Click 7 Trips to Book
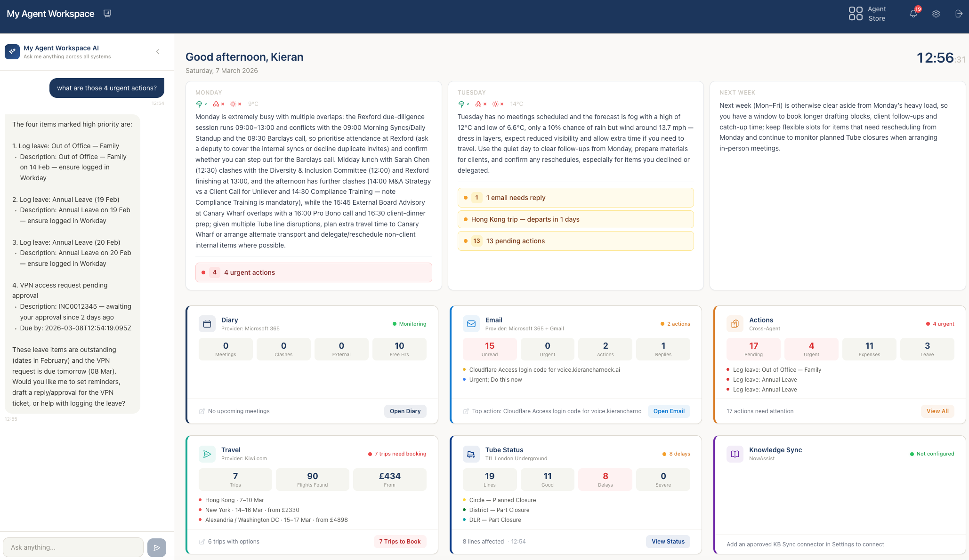 click(x=400, y=542)
